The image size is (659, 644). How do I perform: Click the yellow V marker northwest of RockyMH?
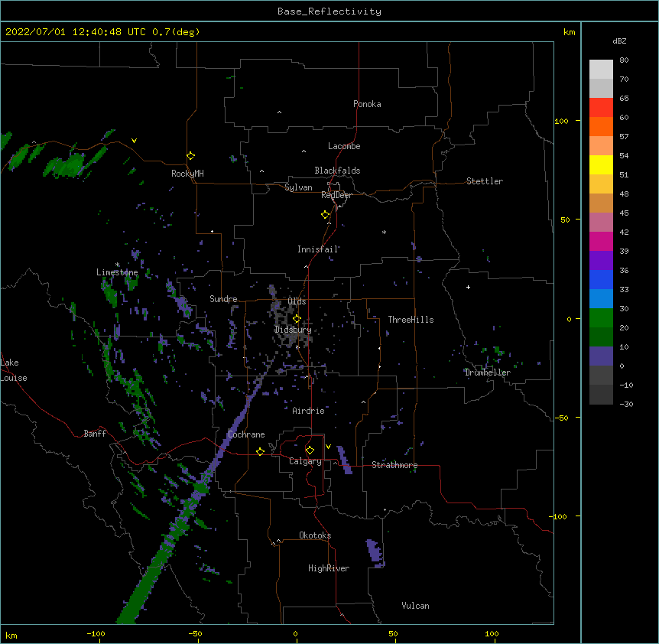pyautogui.click(x=134, y=141)
